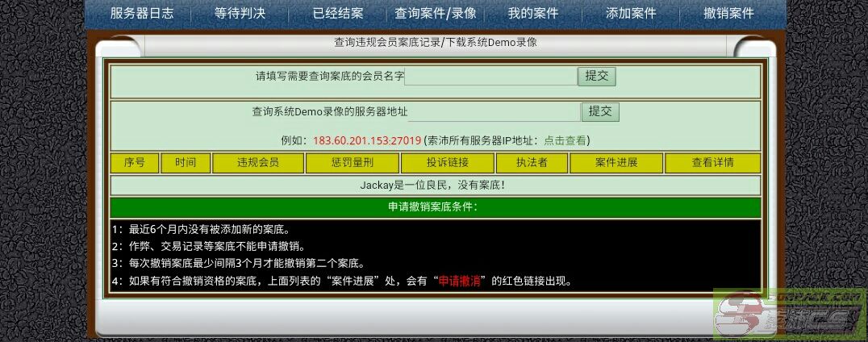868x342 pixels.
Task: Click the example IP 183.60.201.153:27019
Action: tap(367, 140)
